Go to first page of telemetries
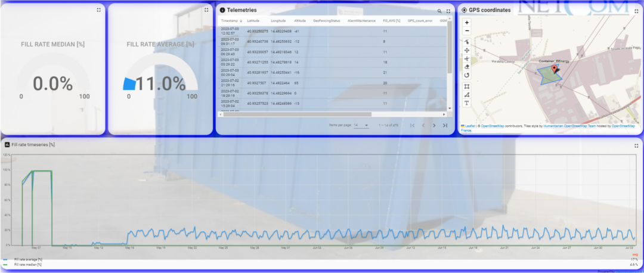This screenshot has width=644, height=273. 413,125
